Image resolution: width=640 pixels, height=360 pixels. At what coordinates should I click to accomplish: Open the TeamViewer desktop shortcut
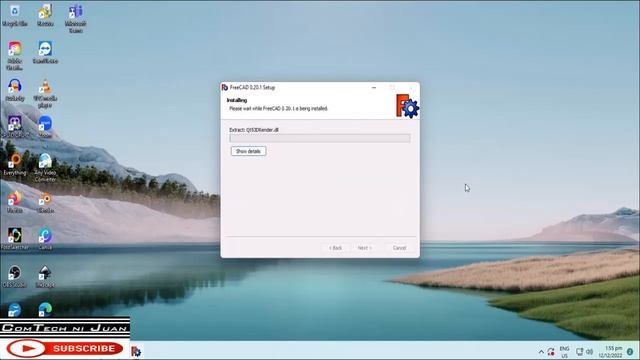pos(45,52)
